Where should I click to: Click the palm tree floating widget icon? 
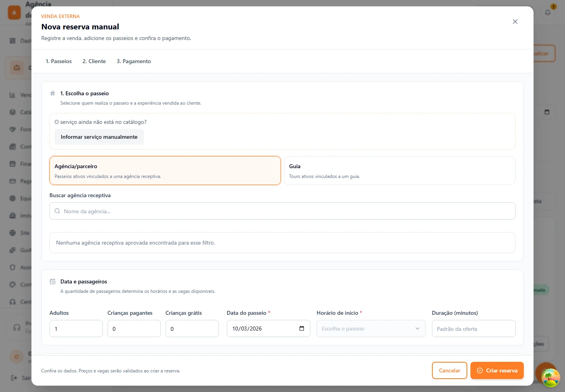point(550,378)
